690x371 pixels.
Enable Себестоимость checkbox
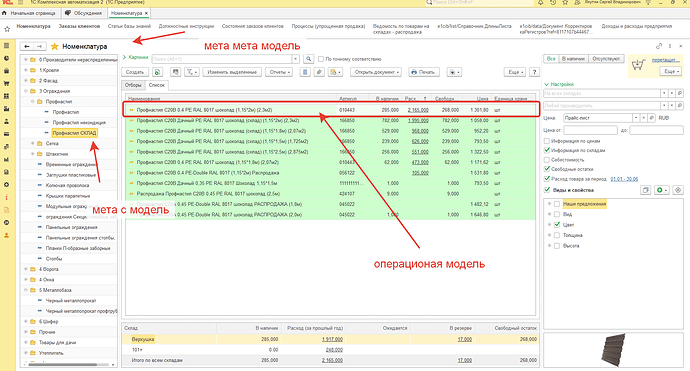[x=547, y=160]
